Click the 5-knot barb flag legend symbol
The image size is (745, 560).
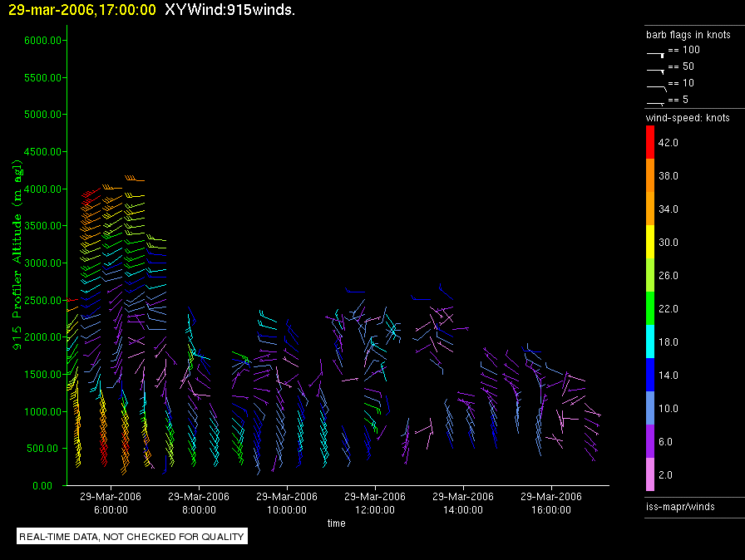[x=656, y=102]
